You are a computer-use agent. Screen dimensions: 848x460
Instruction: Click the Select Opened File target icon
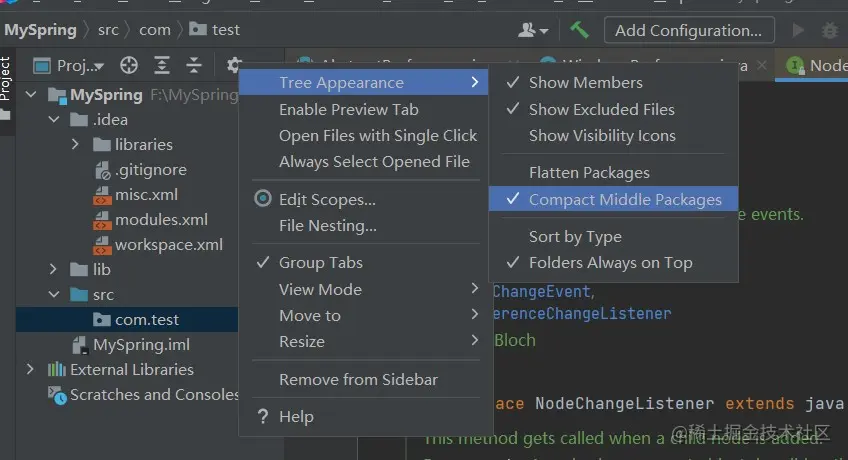pos(129,66)
